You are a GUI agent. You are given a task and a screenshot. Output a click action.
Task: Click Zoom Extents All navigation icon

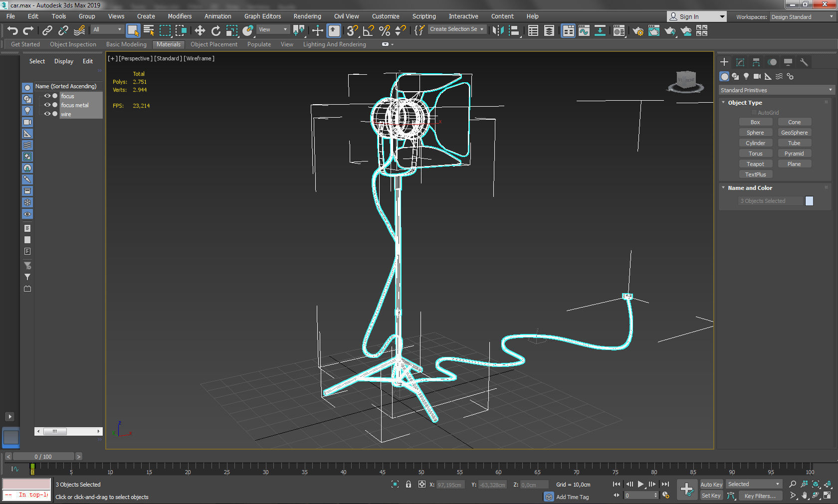click(828, 484)
